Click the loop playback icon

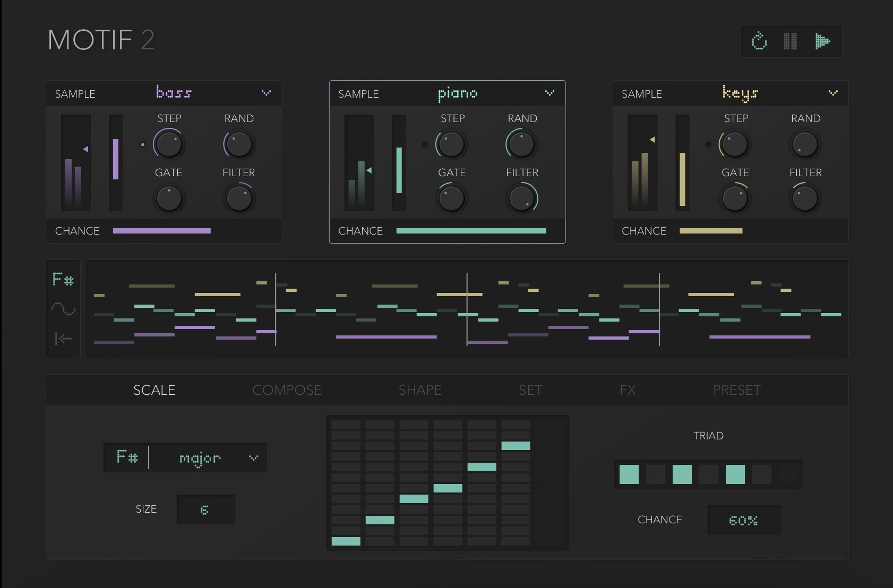tap(760, 41)
